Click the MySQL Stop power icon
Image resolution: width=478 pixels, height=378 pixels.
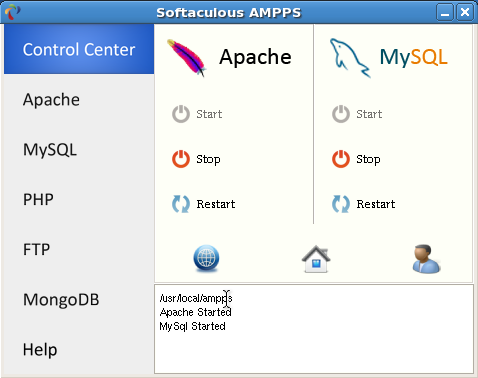[x=341, y=159]
